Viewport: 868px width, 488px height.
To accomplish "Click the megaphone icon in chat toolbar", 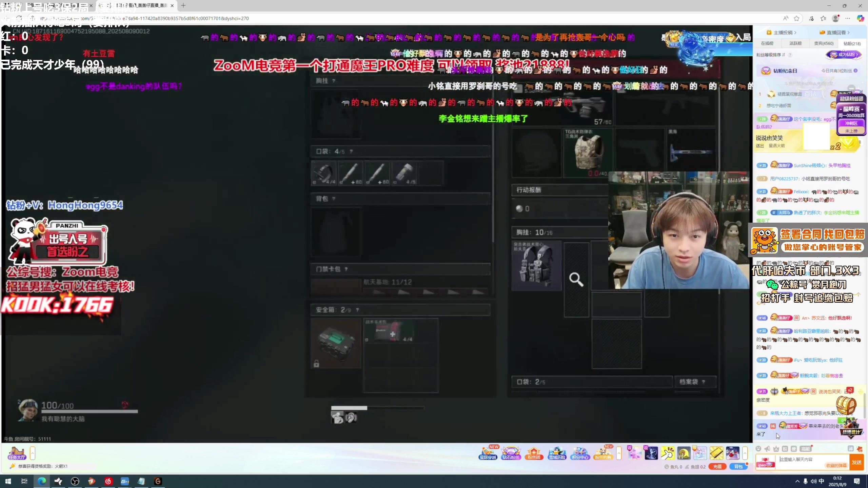I will [x=767, y=449].
